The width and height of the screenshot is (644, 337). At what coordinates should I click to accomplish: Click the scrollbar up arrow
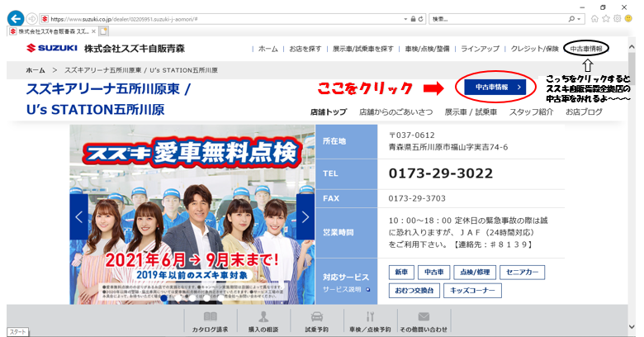click(632, 47)
